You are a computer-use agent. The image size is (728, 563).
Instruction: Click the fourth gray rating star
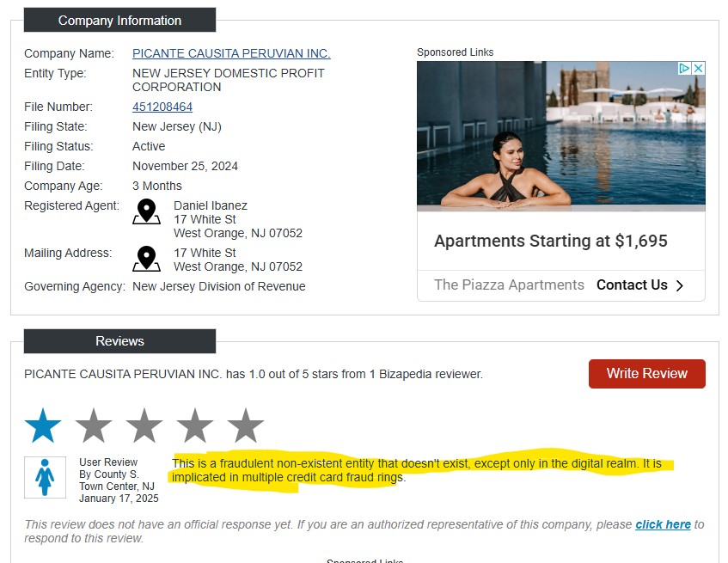tap(194, 425)
